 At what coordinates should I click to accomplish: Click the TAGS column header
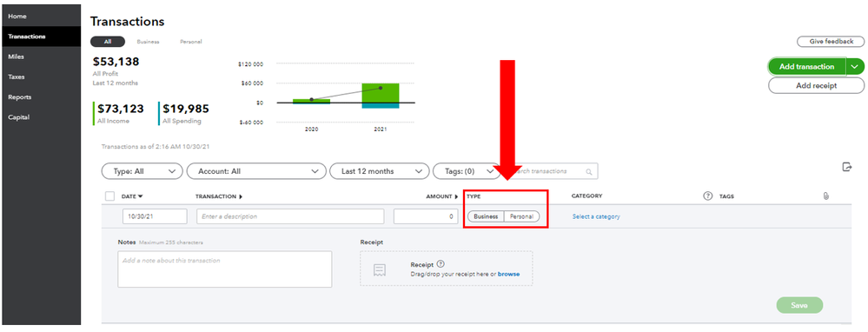726,196
